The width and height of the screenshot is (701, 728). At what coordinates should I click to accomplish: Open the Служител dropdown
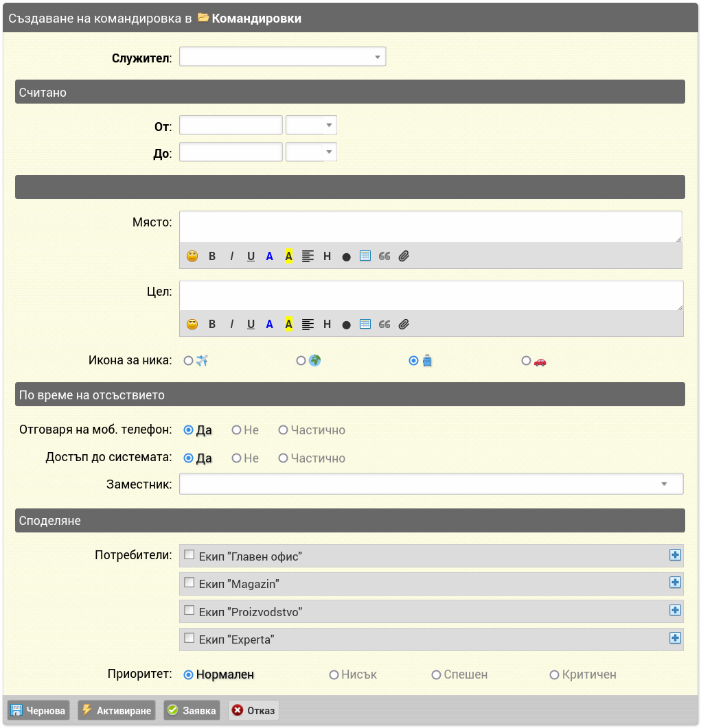[x=282, y=57]
